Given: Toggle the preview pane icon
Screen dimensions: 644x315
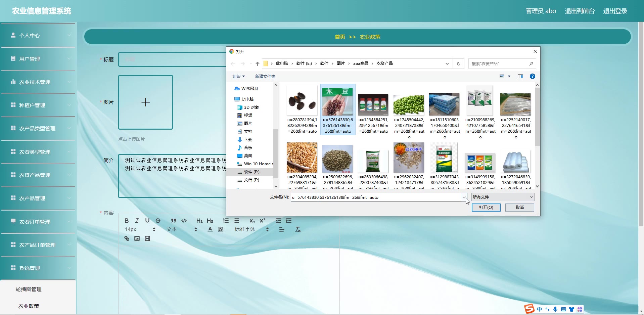Looking at the screenshot, I should click(520, 77).
